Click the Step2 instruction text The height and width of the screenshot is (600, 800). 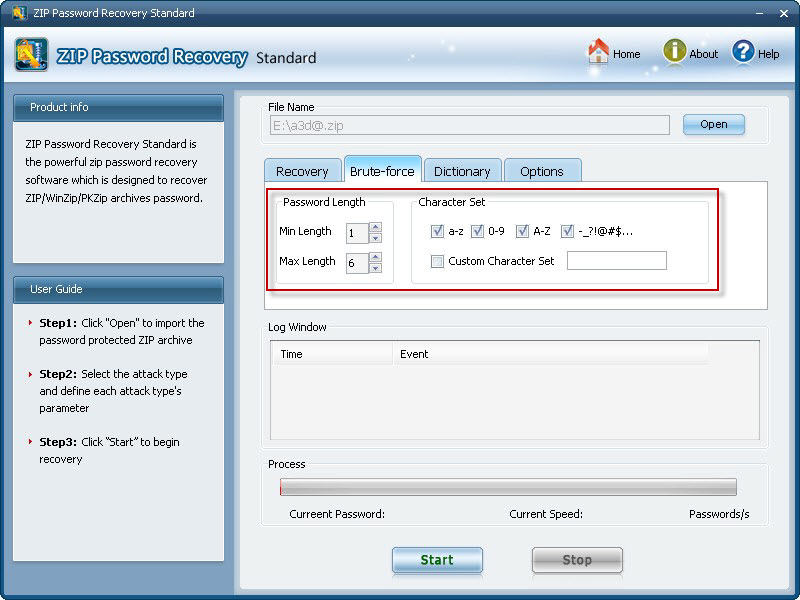(113, 391)
